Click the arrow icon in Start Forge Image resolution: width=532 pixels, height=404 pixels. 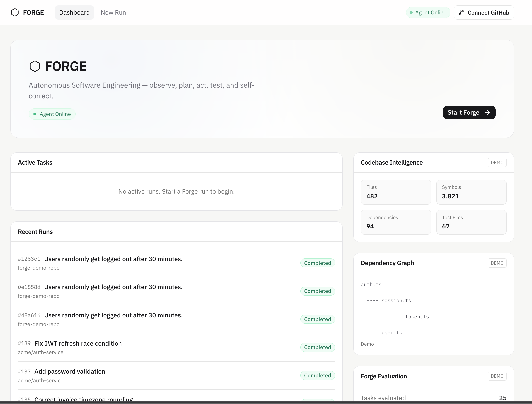coord(487,113)
